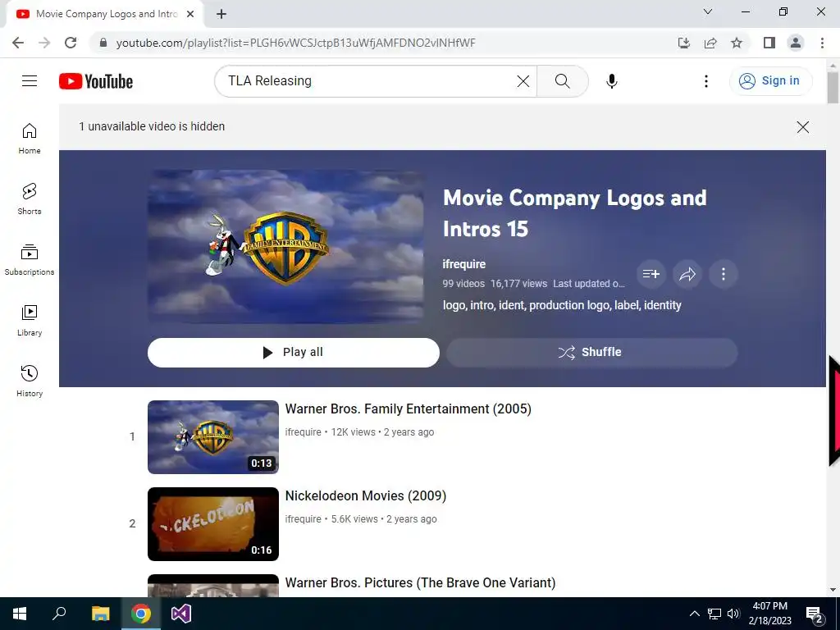Click Nickelodeon Movies (2009) title
This screenshot has height=630, width=840.
coord(366,495)
